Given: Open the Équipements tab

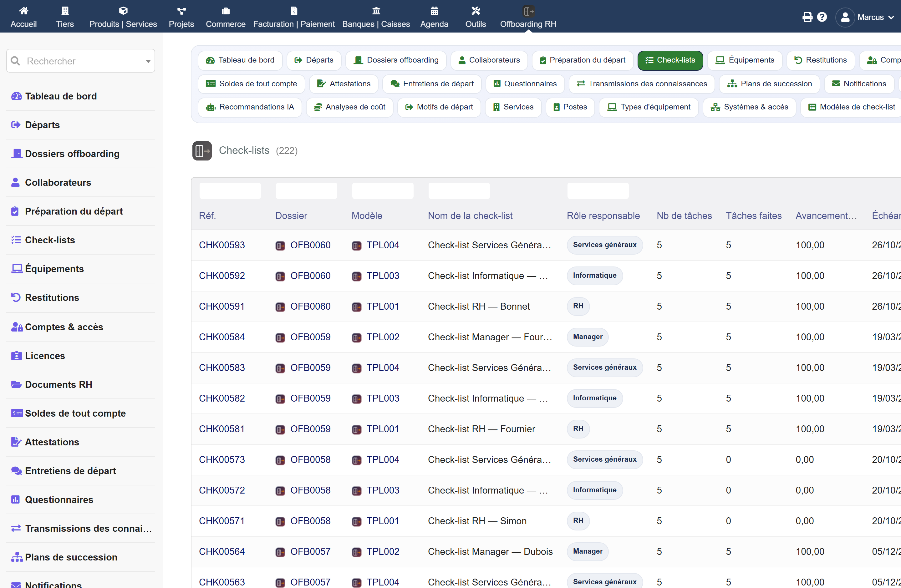Looking at the screenshot, I should (745, 60).
